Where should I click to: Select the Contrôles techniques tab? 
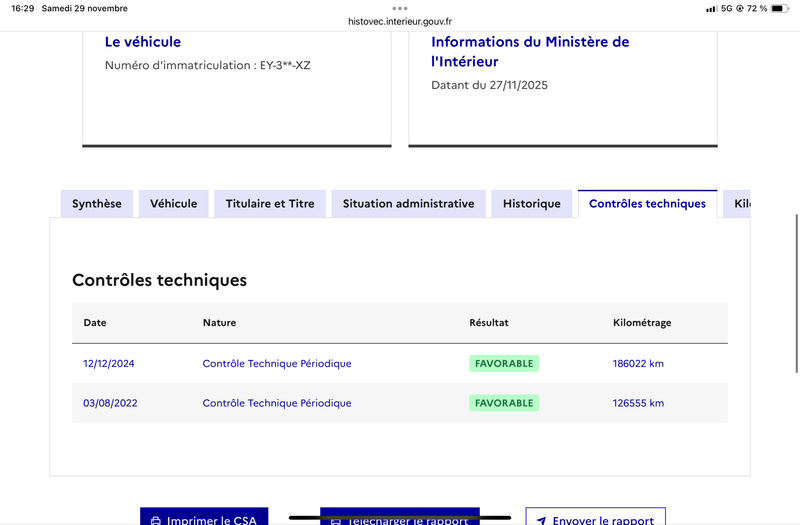647,204
